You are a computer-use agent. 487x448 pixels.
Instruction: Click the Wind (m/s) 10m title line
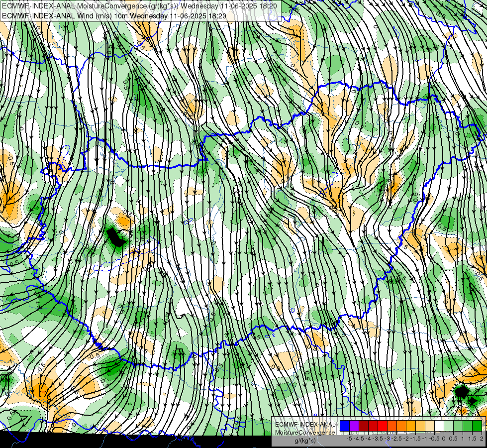coord(114,16)
